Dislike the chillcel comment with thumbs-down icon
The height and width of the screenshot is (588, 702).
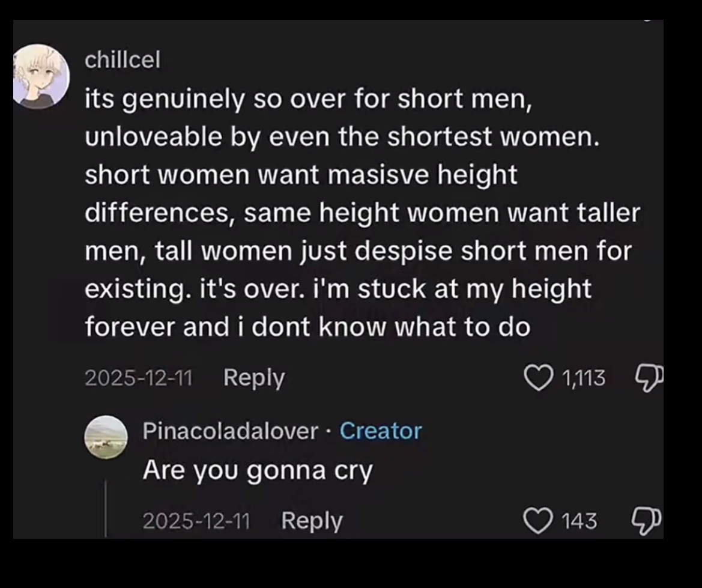point(649,378)
